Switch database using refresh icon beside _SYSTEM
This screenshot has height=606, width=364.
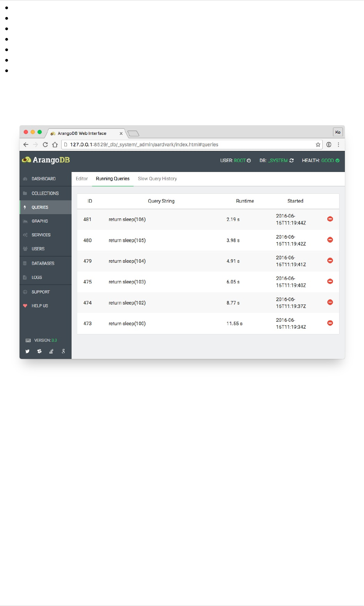tap(292, 161)
